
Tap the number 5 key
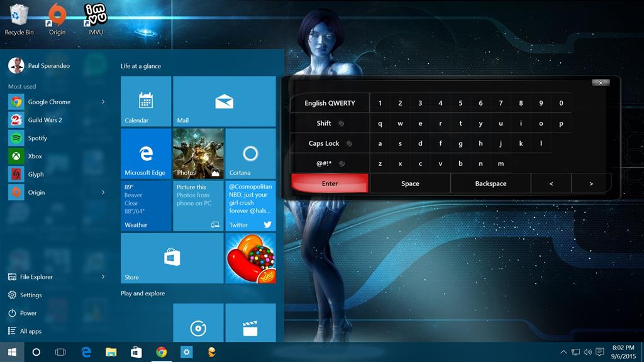click(460, 103)
